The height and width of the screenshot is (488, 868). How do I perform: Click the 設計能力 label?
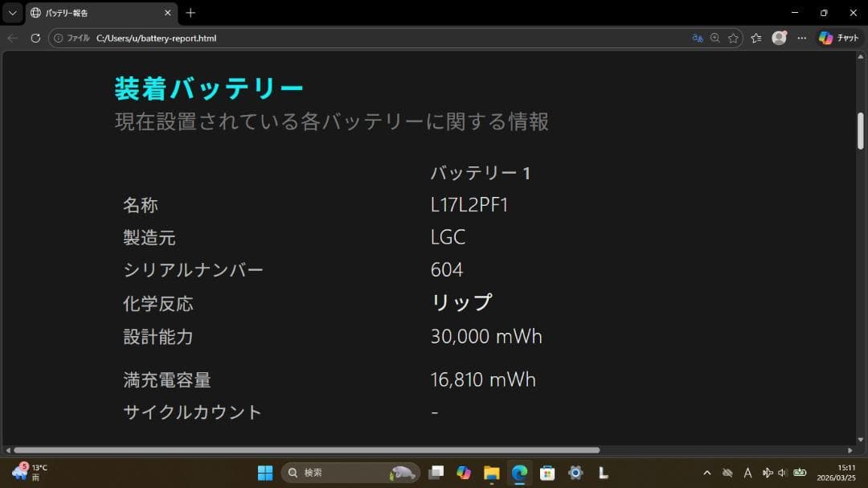click(158, 337)
